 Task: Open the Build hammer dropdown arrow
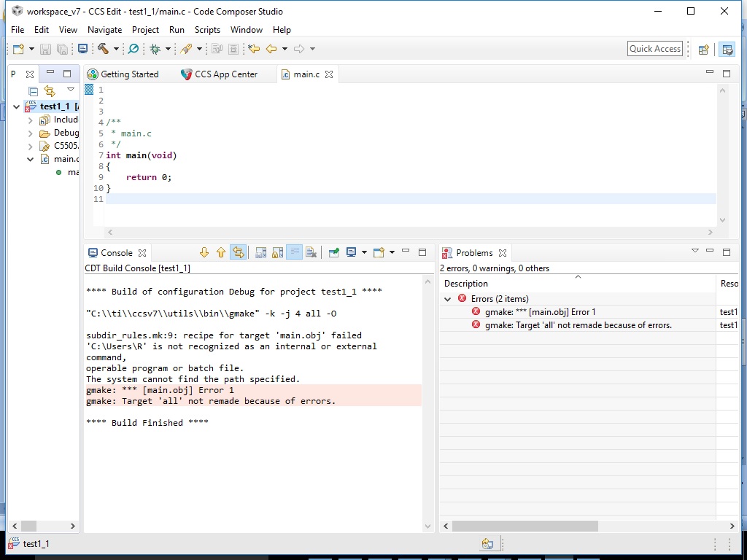pyautogui.click(x=116, y=49)
